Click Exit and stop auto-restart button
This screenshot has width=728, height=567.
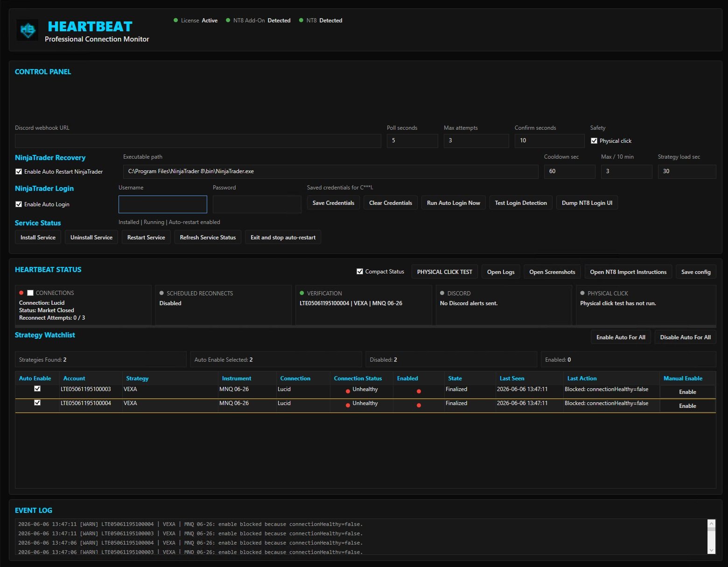coord(283,238)
